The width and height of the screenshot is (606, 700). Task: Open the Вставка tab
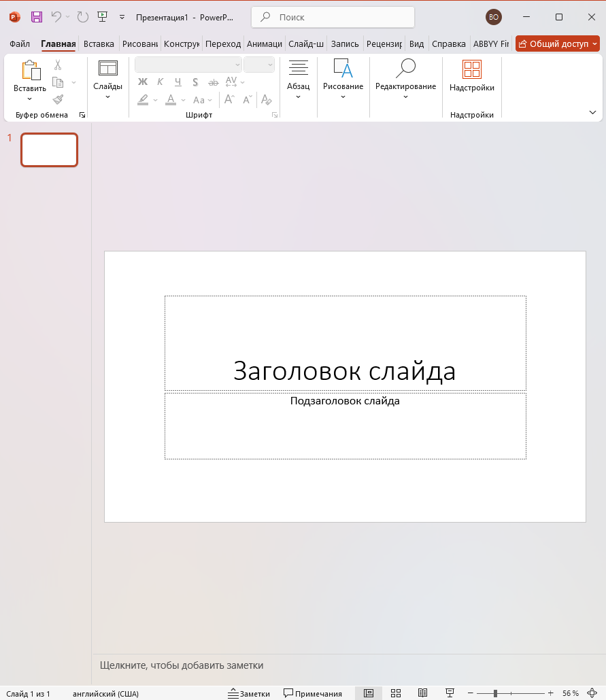tap(99, 44)
